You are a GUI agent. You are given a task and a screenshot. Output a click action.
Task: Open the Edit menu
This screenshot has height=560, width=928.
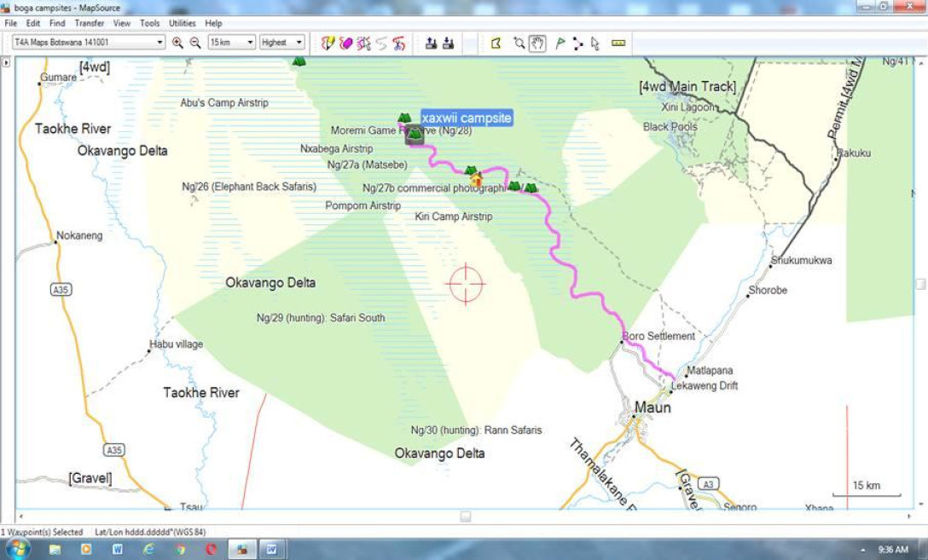point(33,23)
